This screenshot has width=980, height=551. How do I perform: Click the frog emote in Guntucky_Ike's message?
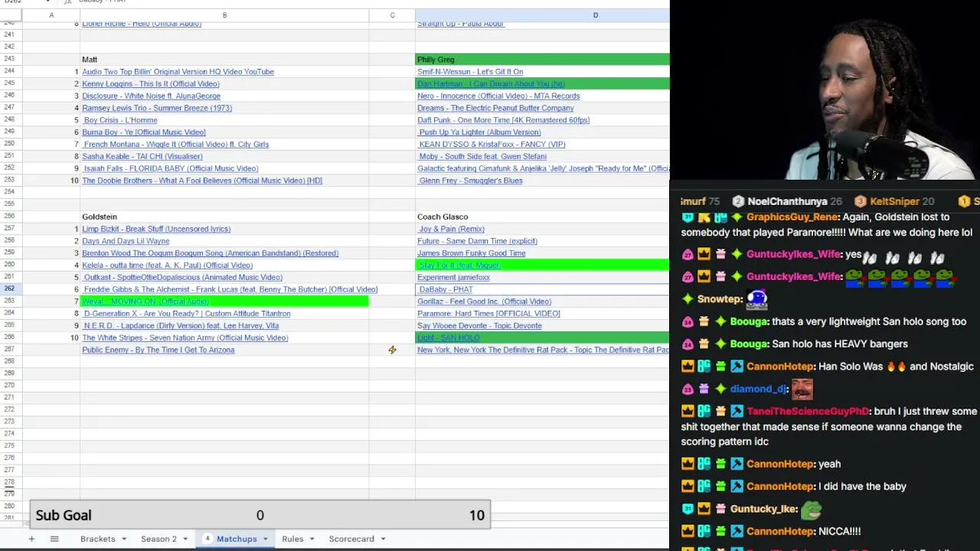[812, 509]
